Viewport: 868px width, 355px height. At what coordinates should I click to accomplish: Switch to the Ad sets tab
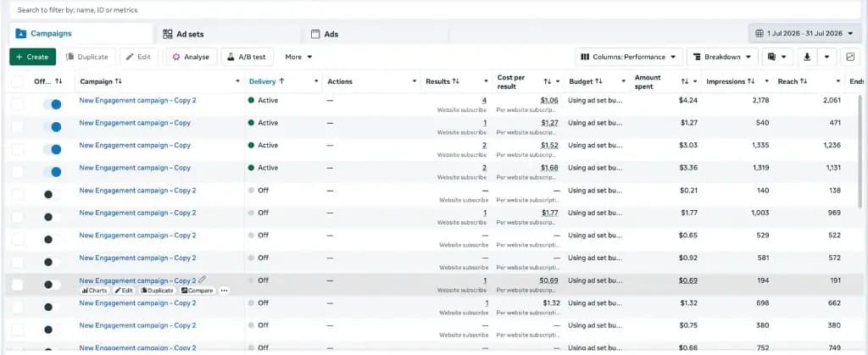[x=228, y=34]
